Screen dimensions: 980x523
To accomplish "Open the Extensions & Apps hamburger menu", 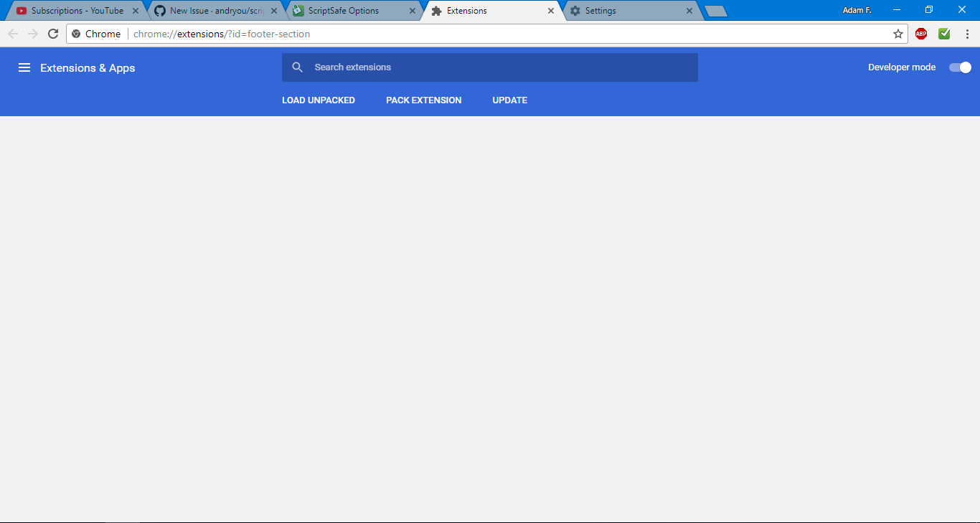I will 24,67.
